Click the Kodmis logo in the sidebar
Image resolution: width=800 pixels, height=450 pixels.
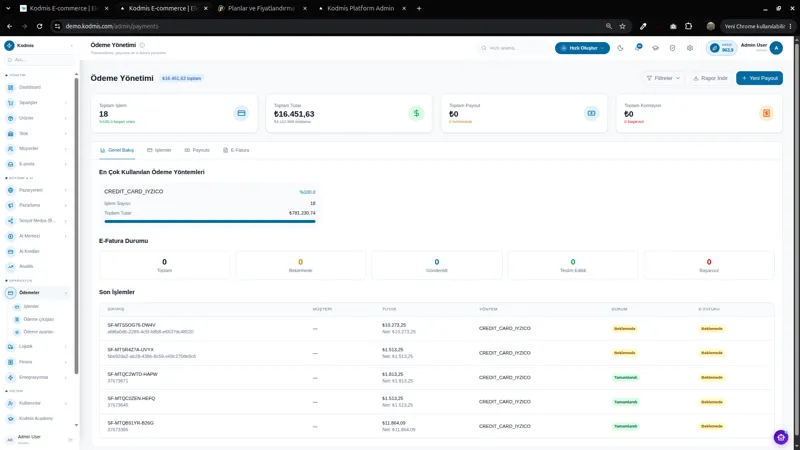point(9,45)
